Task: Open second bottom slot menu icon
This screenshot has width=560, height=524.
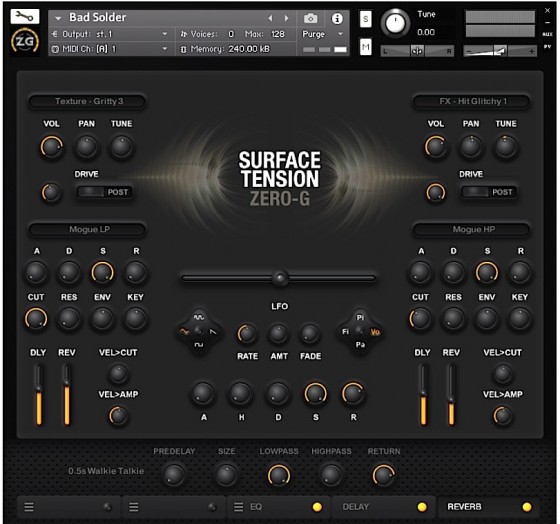Action: coord(134,507)
